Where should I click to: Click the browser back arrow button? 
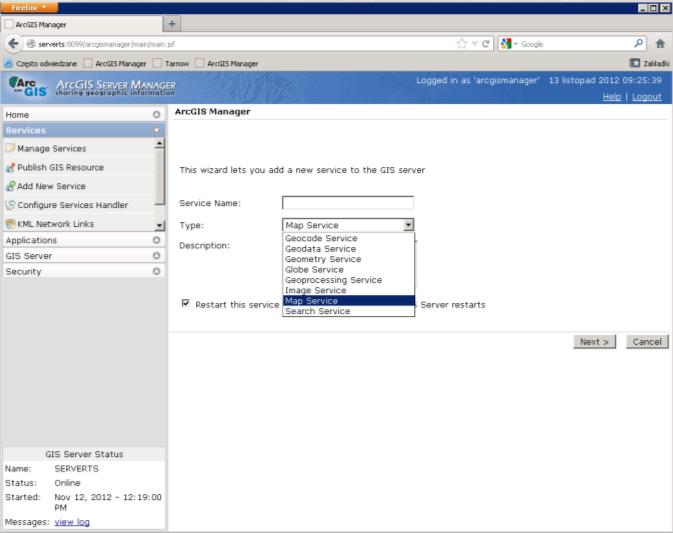click(x=13, y=44)
